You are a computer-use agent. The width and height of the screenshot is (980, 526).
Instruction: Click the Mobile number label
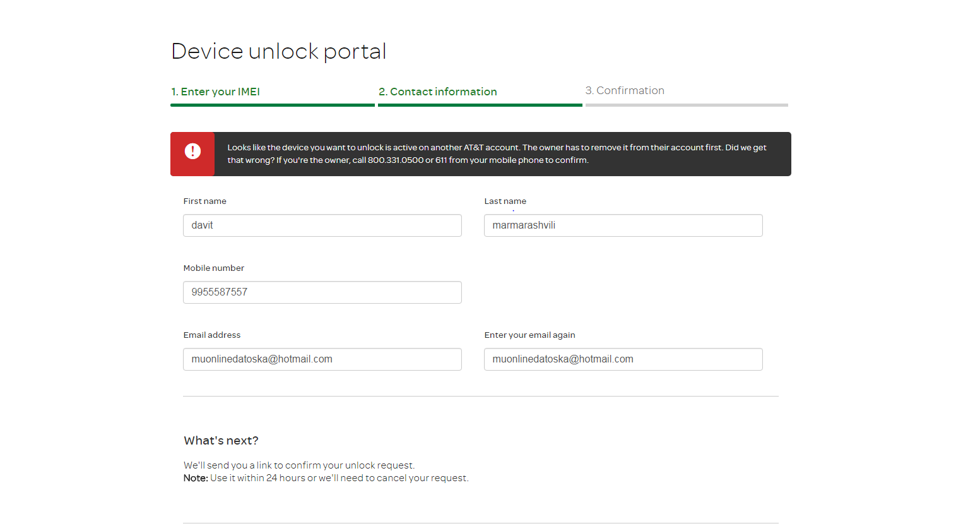pos(213,268)
